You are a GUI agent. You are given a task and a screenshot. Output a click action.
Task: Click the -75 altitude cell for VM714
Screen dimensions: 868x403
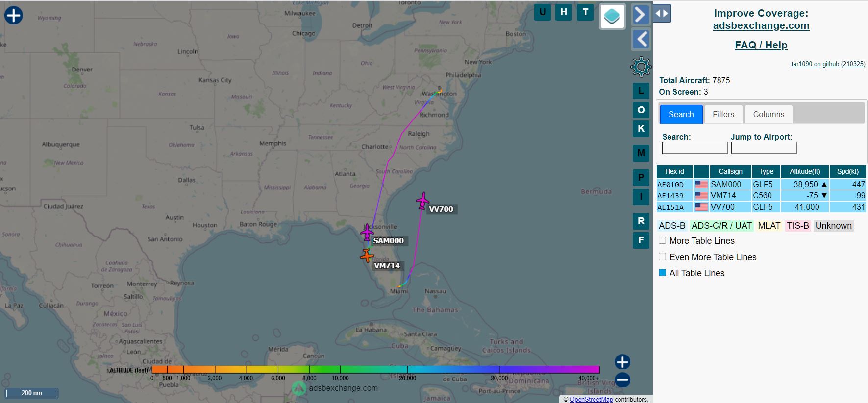pos(805,195)
